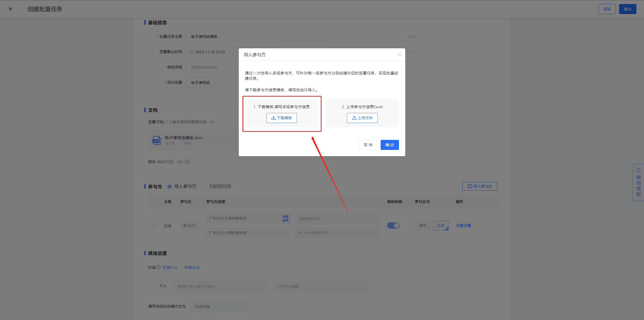Click the drag handle of the 企业 row

click(x=154, y=226)
